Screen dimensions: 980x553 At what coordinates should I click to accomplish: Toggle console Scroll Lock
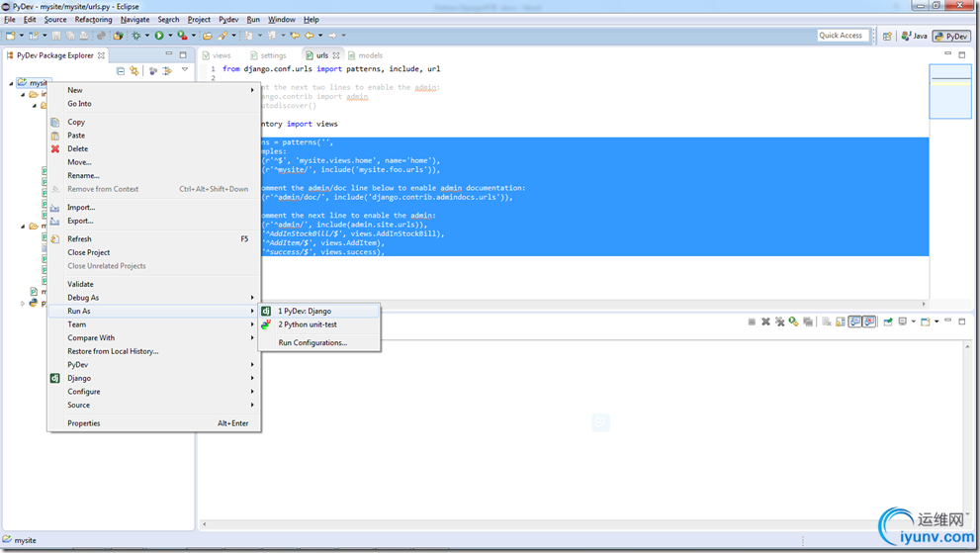coord(840,322)
